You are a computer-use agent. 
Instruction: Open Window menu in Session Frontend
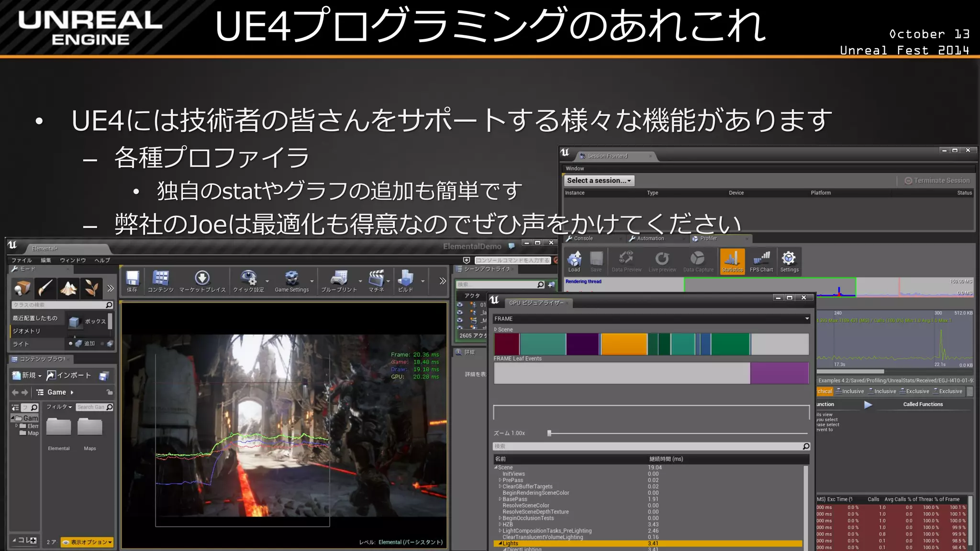575,168
